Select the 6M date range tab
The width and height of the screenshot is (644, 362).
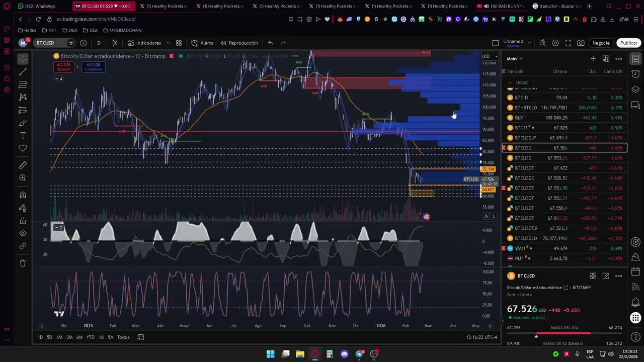coord(79,337)
